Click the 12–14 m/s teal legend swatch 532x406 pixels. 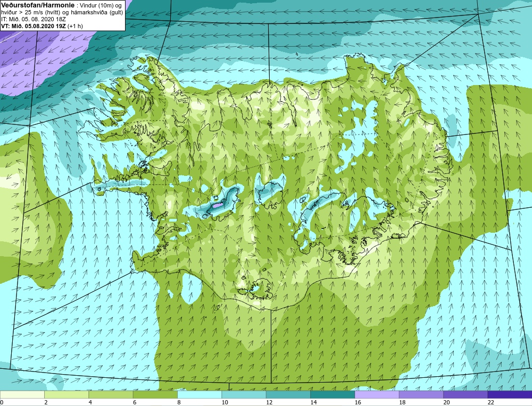point(288,395)
